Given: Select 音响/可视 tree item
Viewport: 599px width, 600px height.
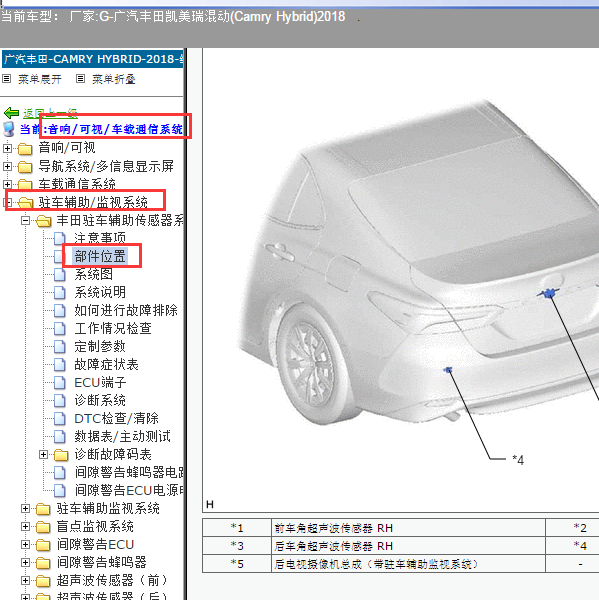Looking at the screenshot, I should pos(67,148).
